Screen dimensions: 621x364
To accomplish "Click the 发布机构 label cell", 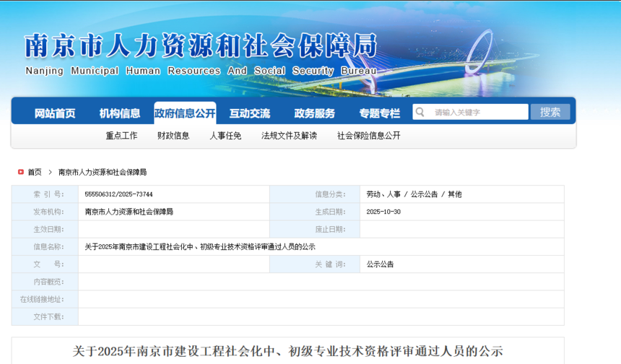I will [45, 212].
